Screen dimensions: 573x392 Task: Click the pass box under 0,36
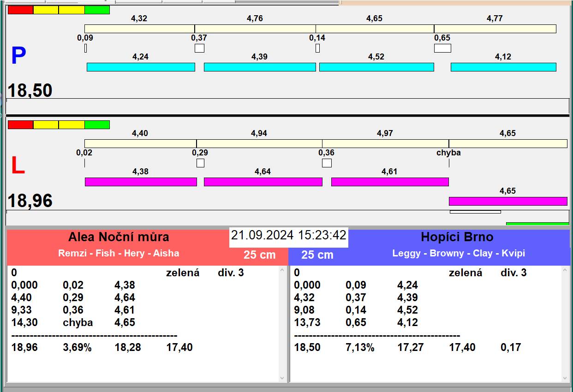(327, 163)
